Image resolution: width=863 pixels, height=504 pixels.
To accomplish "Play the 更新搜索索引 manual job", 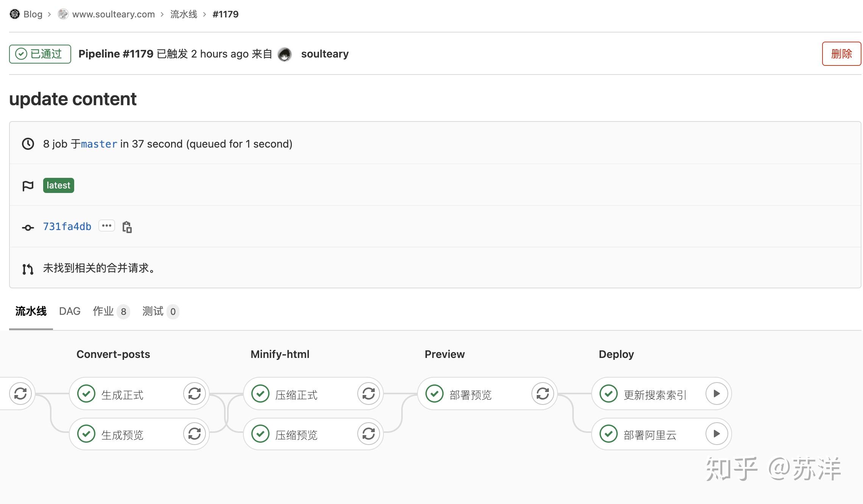I will click(x=717, y=394).
